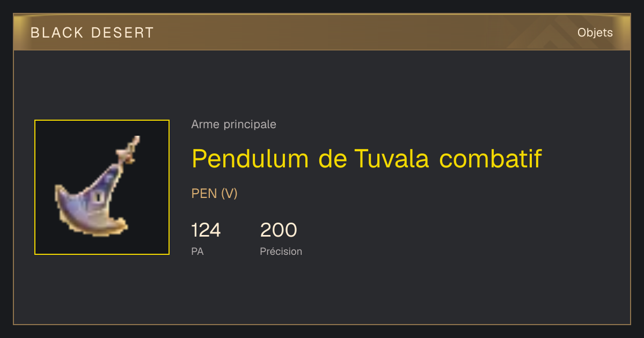Click the 124 attack value
This screenshot has height=338, width=644.
coord(206,230)
